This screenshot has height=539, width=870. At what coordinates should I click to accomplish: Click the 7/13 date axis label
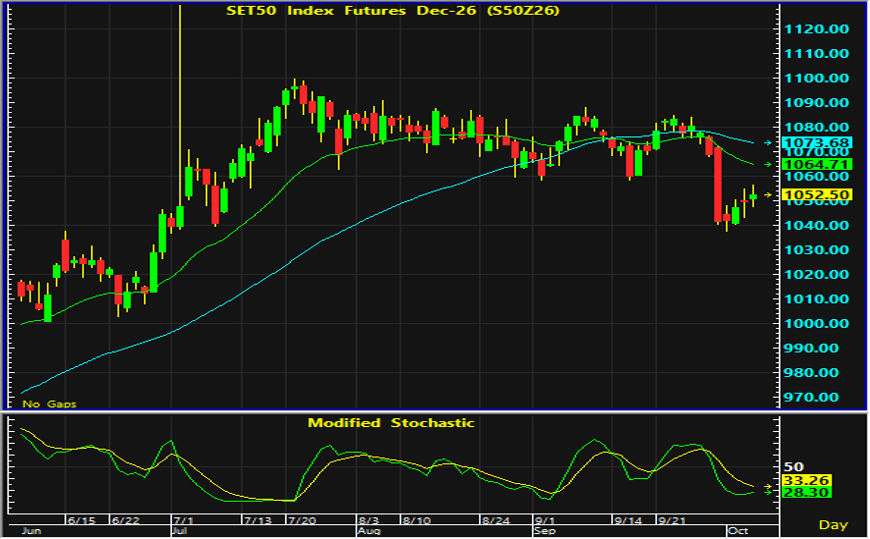pos(258,521)
